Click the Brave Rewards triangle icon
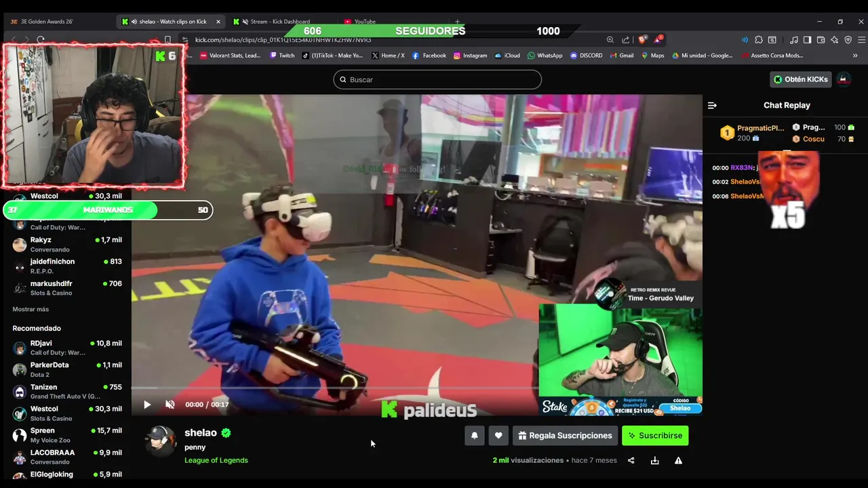 [658, 40]
